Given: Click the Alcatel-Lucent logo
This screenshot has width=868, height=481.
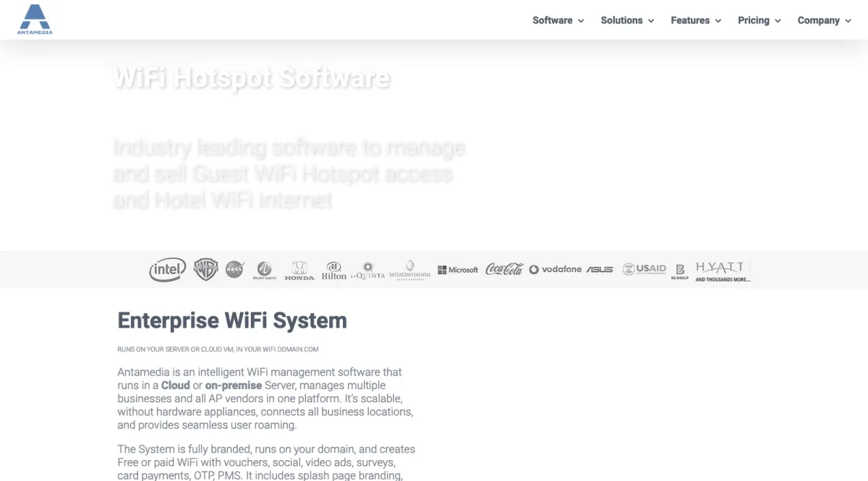Looking at the screenshot, I should click(264, 271).
